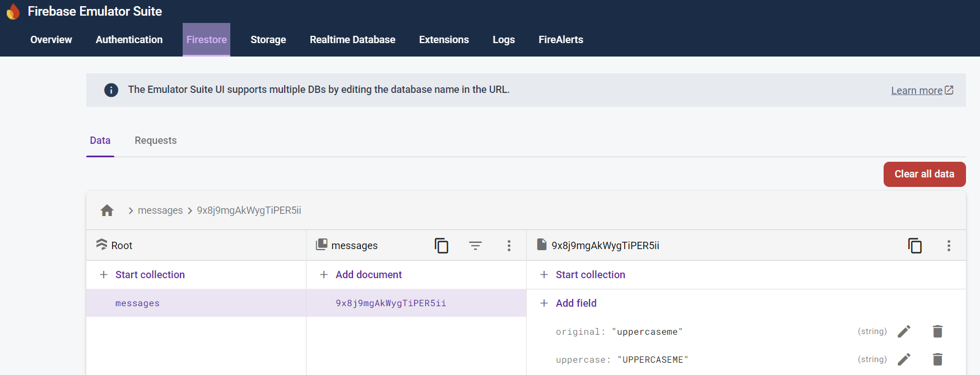This screenshot has width=980, height=375.
Task: Open the Logs tab
Action: tap(504, 40)
